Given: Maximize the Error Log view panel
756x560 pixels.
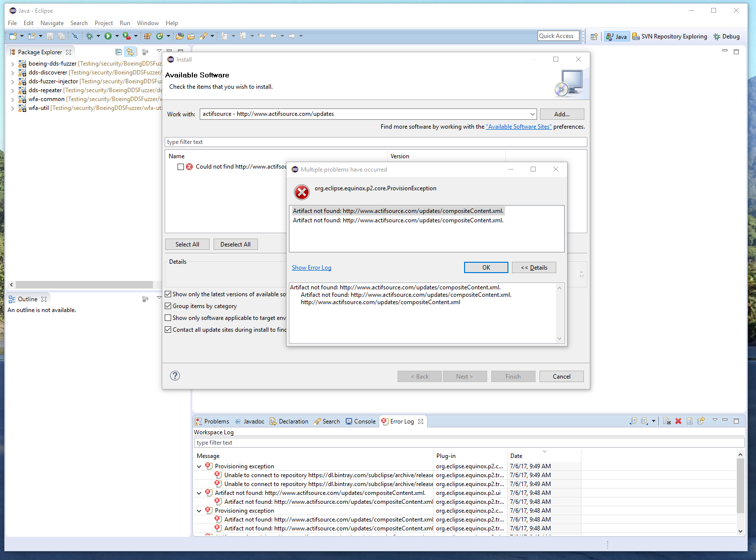Looking at the screenshot, I should (736, 421).
